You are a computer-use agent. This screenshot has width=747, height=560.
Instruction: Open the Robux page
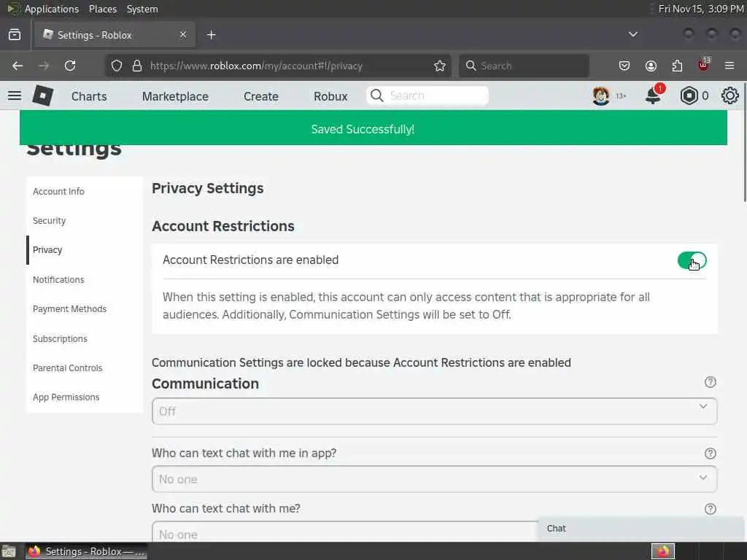pyautogui.click(x=330, y=96)
